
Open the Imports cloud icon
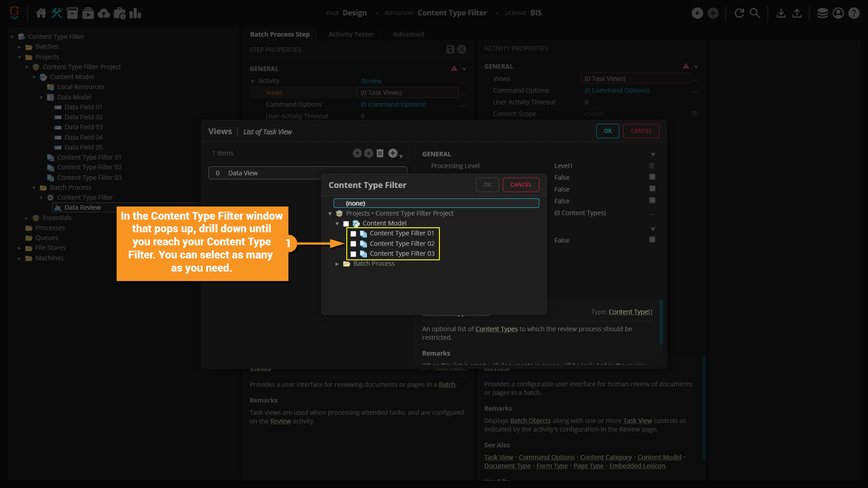click(104, 13)
